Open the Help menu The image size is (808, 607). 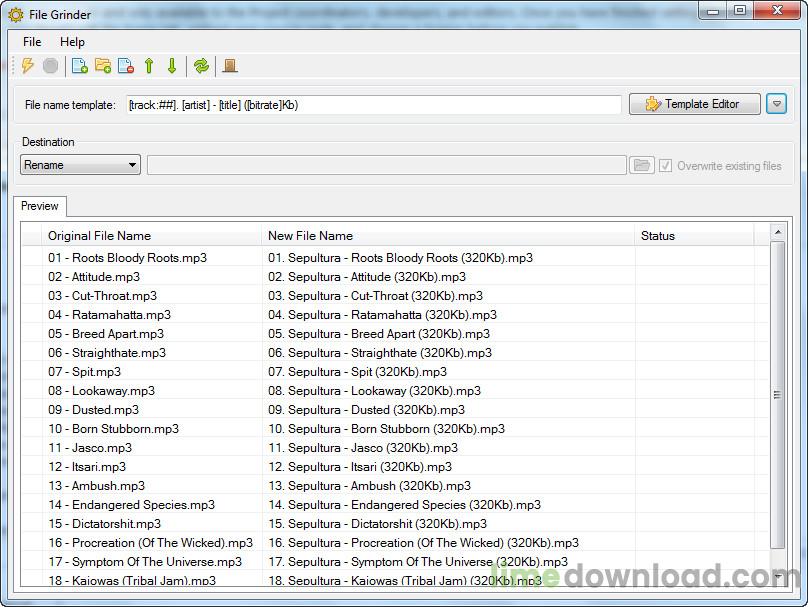[x=72, y=42]
